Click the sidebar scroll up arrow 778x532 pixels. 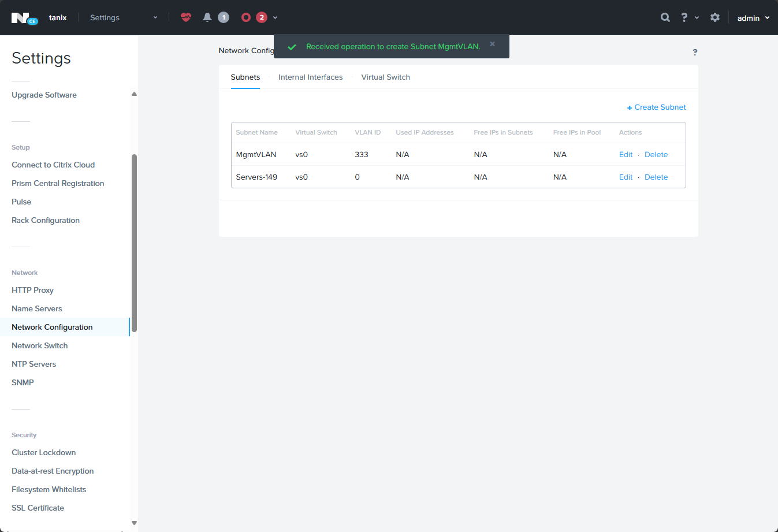(x=134, y=94)
